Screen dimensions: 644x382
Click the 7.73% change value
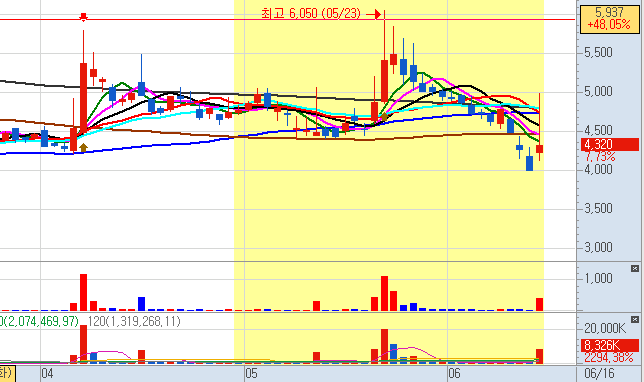pos(600,157)
